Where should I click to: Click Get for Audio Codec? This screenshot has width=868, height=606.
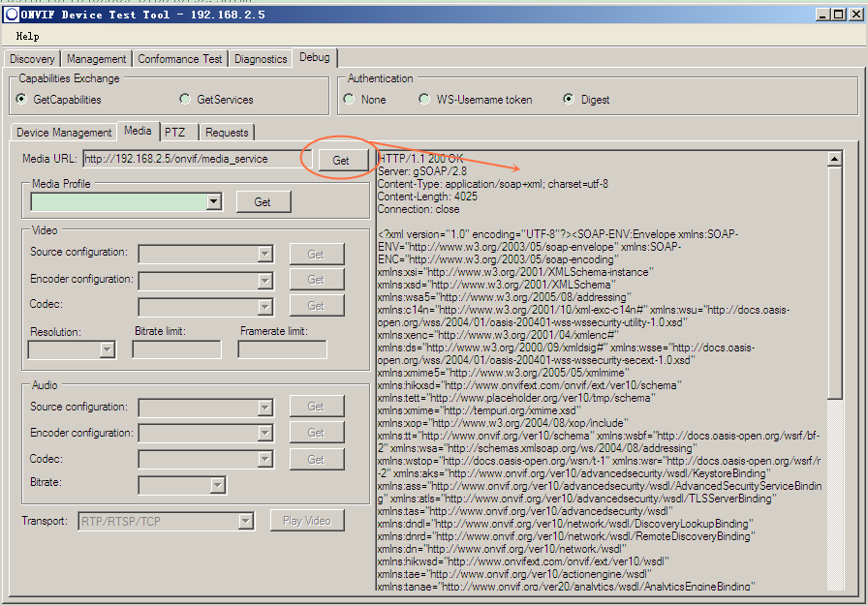point(317,460)
